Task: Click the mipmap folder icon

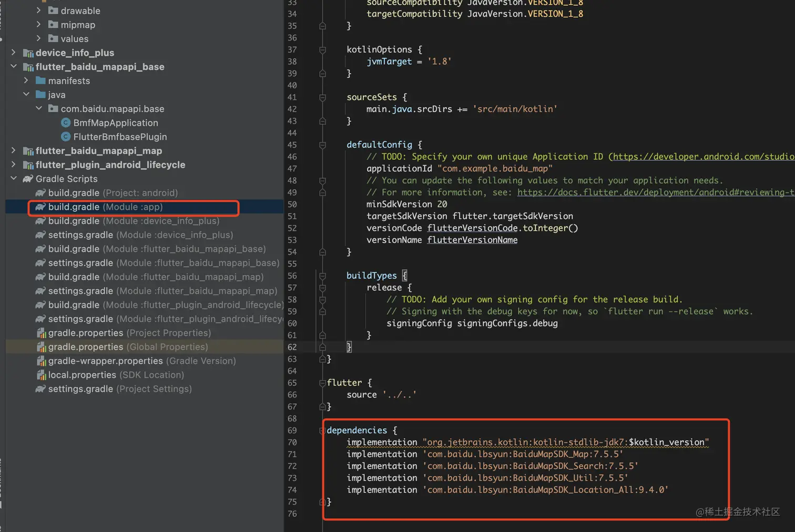Action: pos(53,24)
